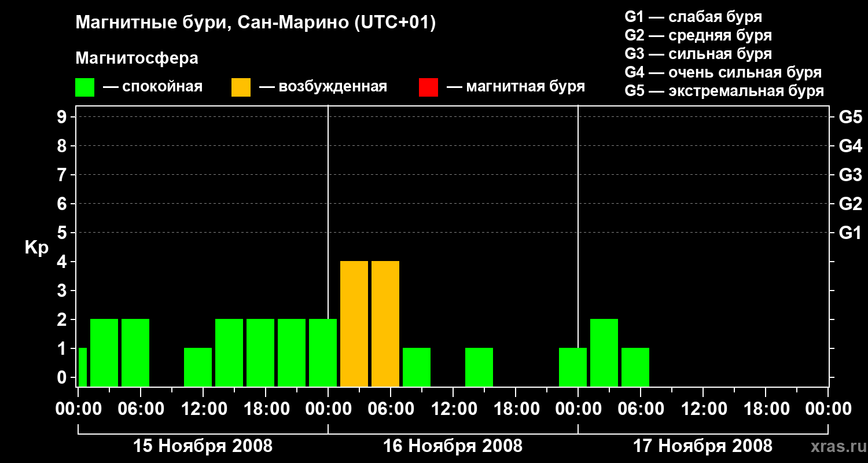Click the red "магнитная буря" legend swatch
This screenshot has width=868, height=463.
428,87
